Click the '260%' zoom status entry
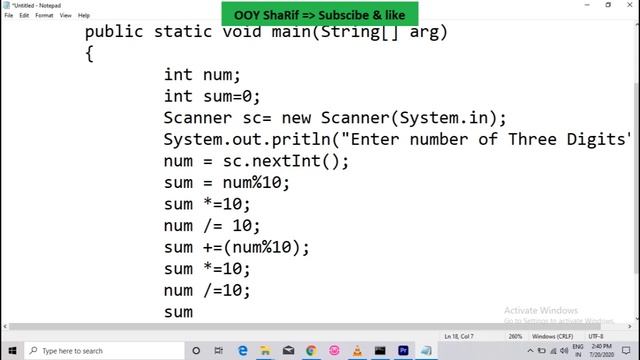The image size is (640, 360). point(515,336)
